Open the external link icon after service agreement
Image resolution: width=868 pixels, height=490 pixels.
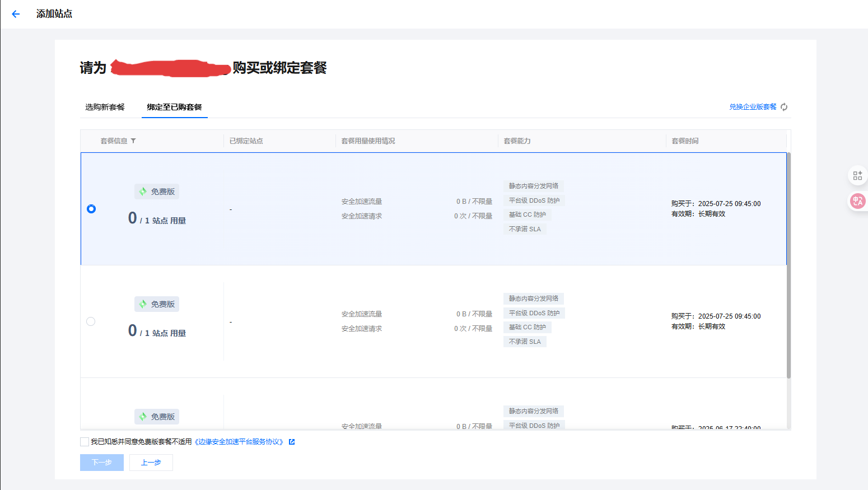click(292, 442)
